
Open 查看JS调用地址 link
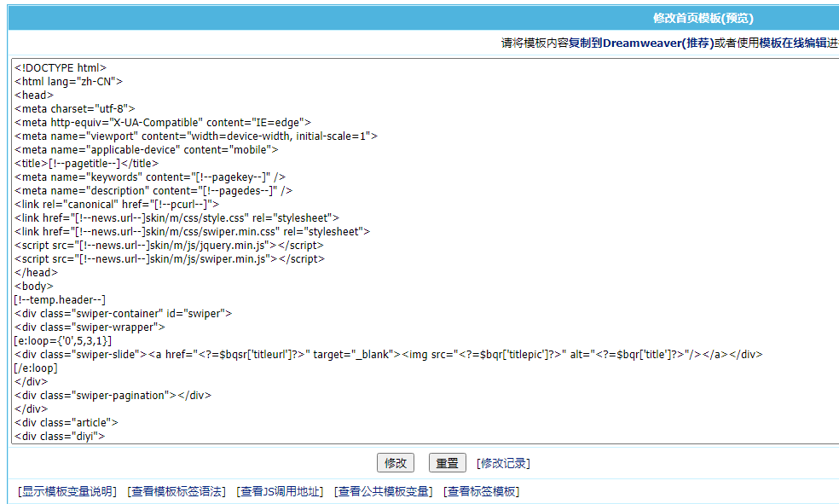tap(281, 491)
